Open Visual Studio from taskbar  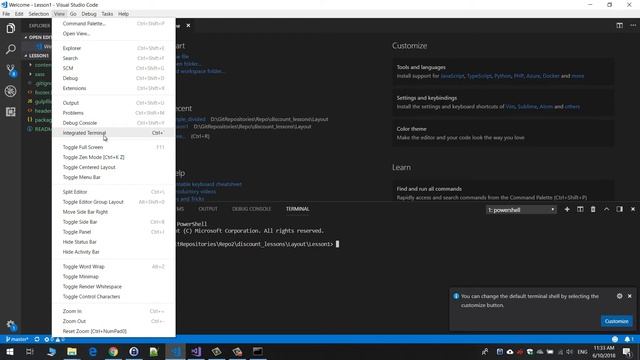coord(196,352)
